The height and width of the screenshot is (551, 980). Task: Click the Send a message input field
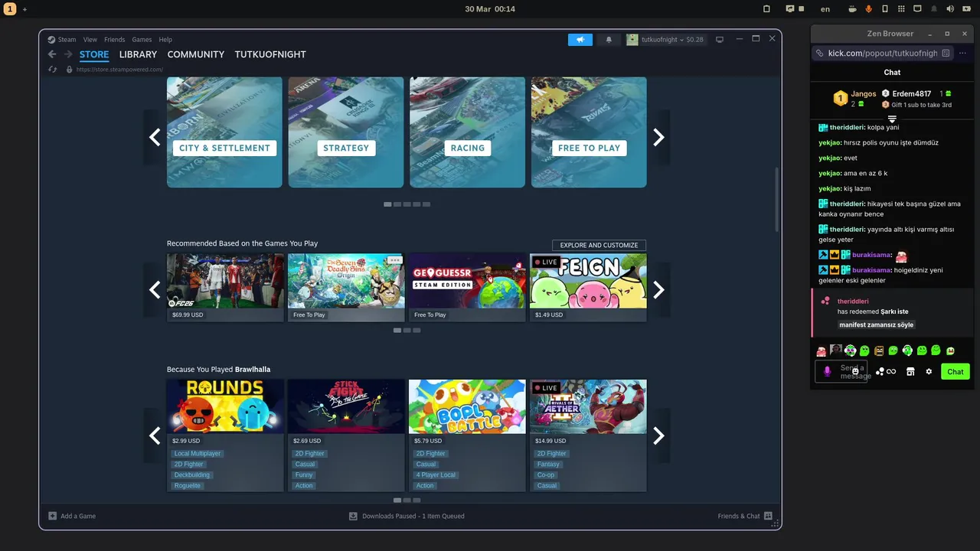842,372
